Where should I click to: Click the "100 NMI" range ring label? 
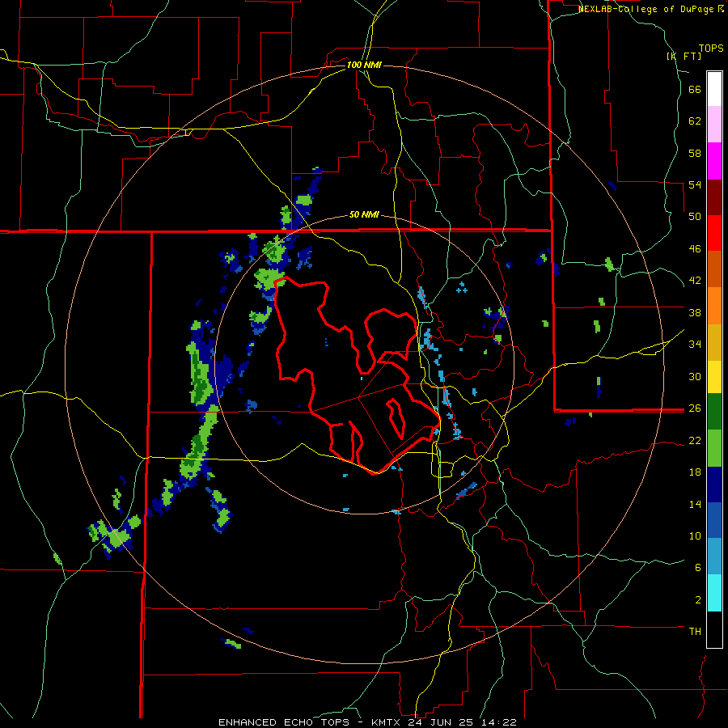click(x=364, y=65)
